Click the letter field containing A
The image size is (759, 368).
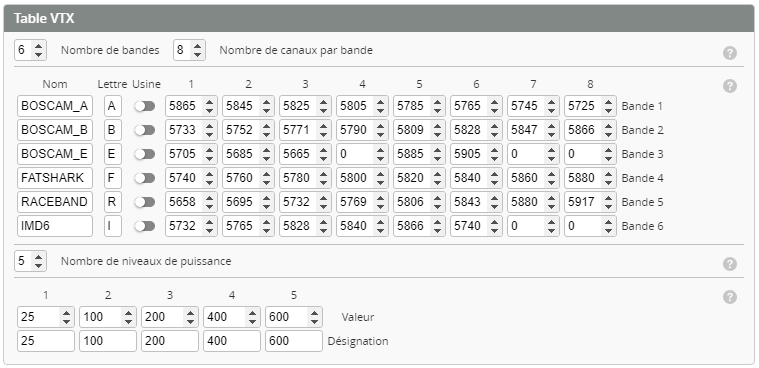pos(113,106)
